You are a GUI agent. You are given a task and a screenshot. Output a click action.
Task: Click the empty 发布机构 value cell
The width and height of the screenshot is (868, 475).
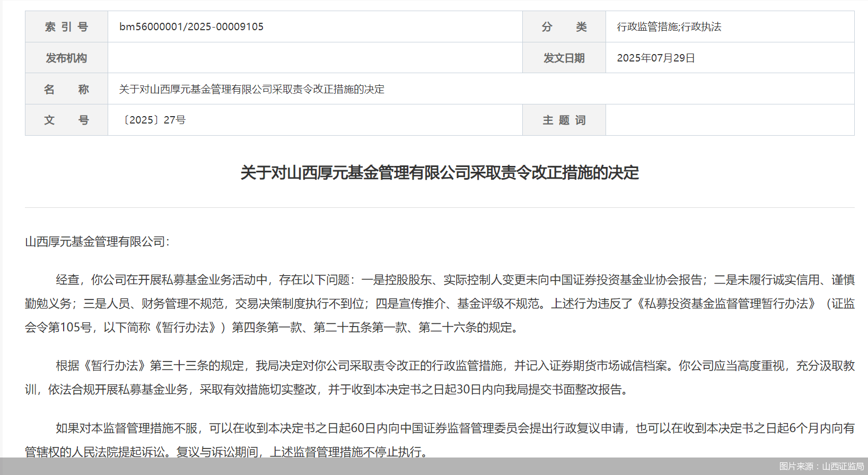pyautogui.click(x=315, y=58)
